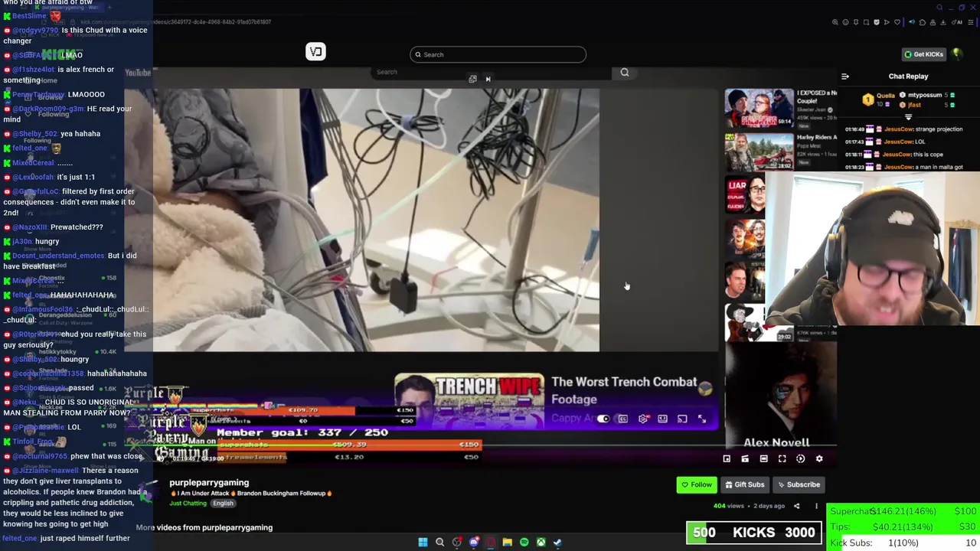The width and height of the screenshot is (980, 551).
Task: Toggle Kick player fullscreen
Action: 782,458
